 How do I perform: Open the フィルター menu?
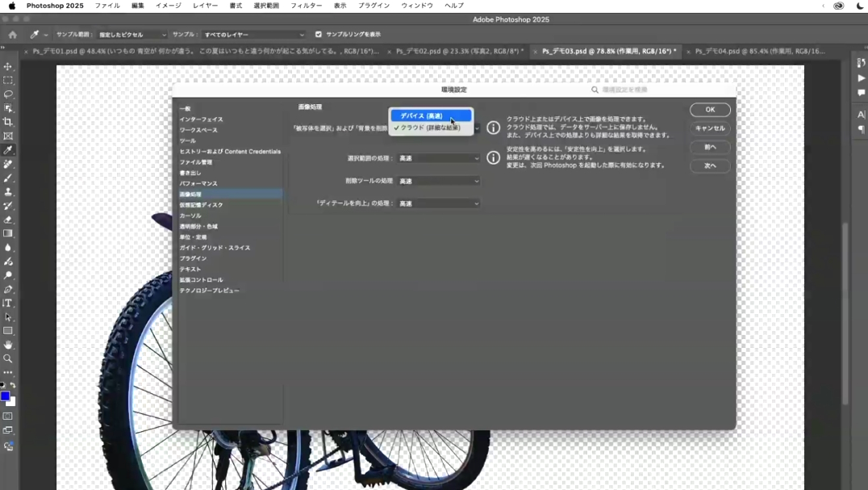pyautogui.click(x=306, y=6)
